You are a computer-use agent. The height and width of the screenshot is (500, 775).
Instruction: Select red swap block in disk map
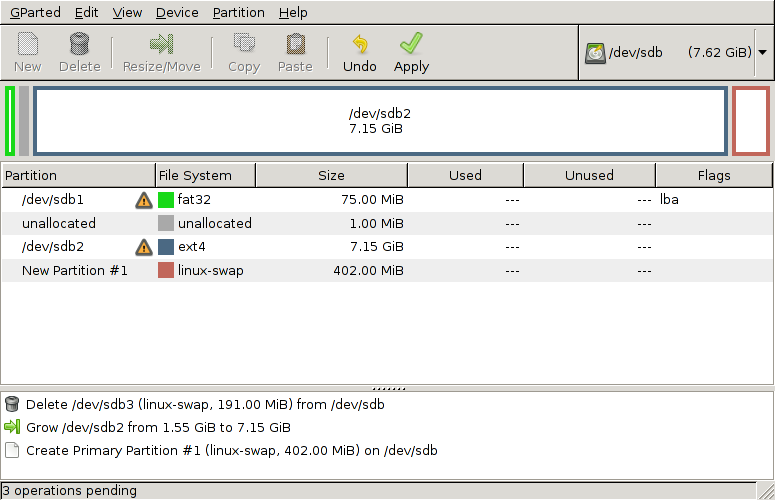(751, 121)
